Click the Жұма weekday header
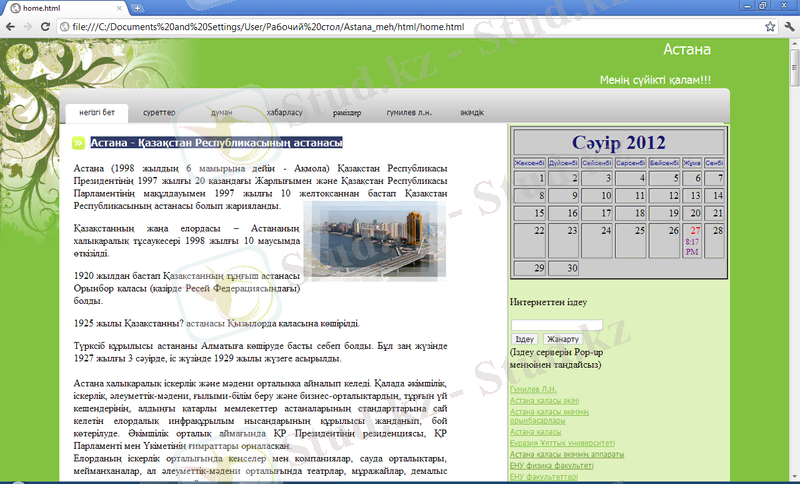 point(692,163)
